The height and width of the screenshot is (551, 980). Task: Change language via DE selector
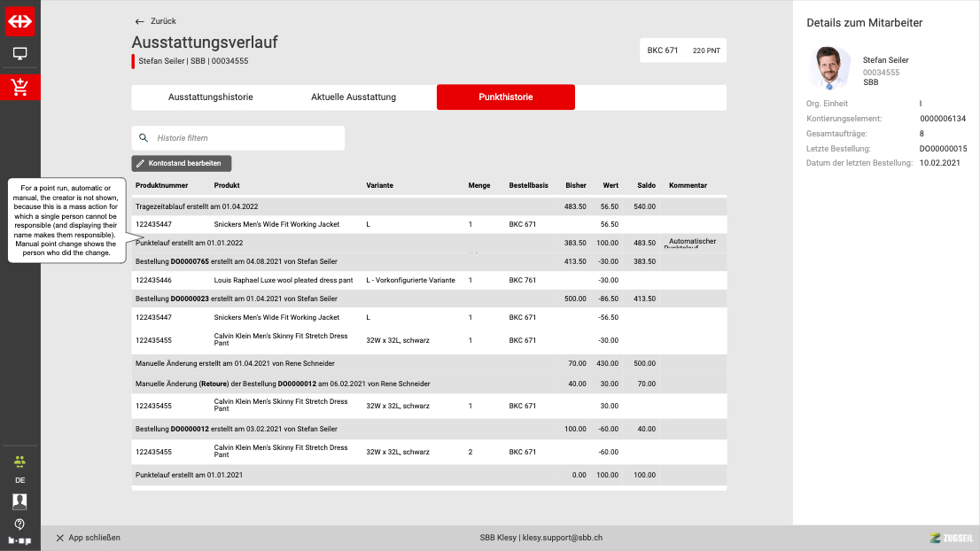[19, 480]
